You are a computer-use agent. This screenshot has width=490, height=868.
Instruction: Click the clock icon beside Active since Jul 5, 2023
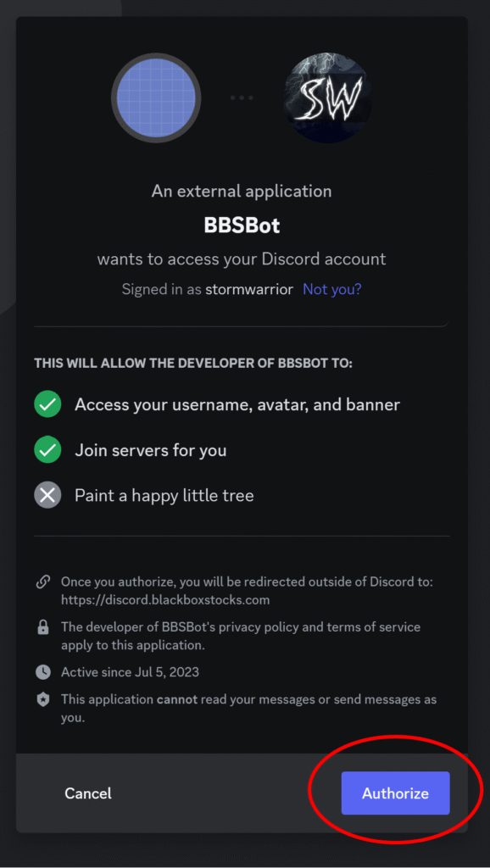click(43, 671)
